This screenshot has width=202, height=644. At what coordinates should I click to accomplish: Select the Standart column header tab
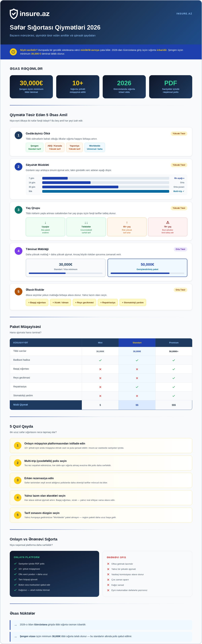[137, 343]
